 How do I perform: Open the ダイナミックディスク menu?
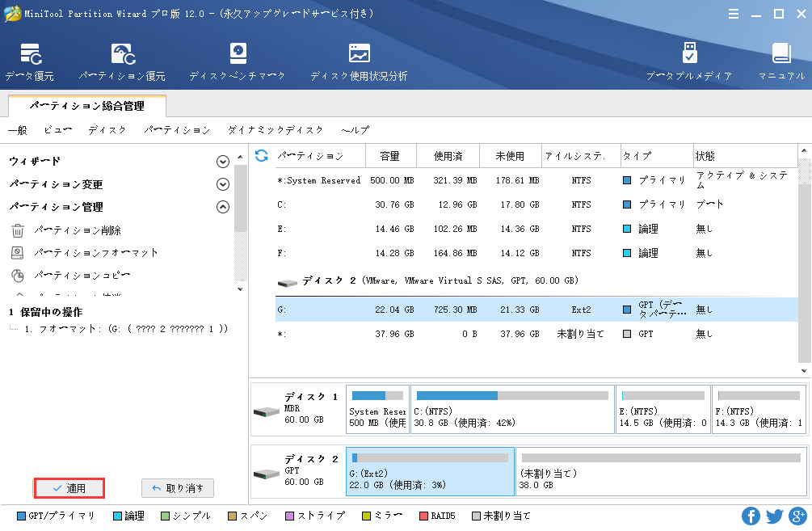click(276, 130)
